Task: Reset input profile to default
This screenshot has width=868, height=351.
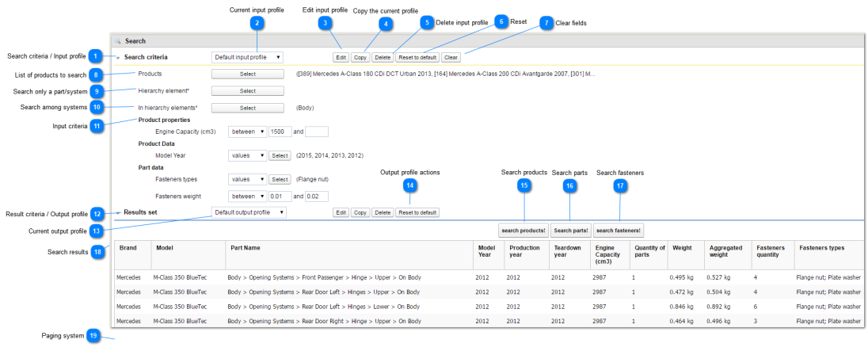Action: (x=417, y=58)
